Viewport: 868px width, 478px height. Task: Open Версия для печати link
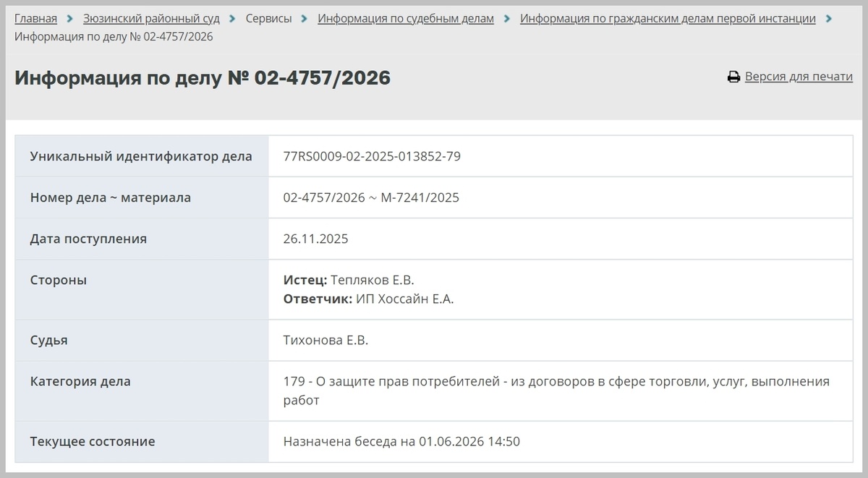(799, 77)
